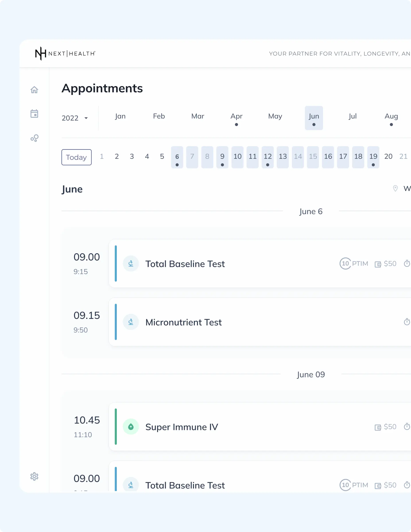Select the Jan month tab
411x532 pixels.
click(120, 116)
